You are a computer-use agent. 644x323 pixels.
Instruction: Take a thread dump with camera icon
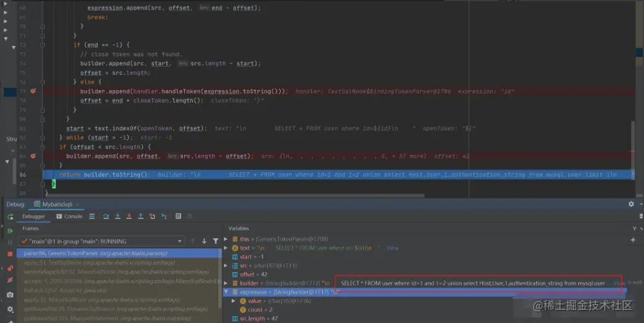point(11,294)
